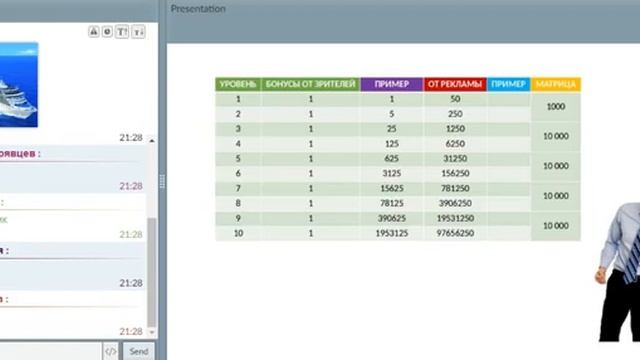Click the 'овцев :' sender name in chat
Viewport: 640px width, 360px height.
pyautogui.click(x=20, y=154)
